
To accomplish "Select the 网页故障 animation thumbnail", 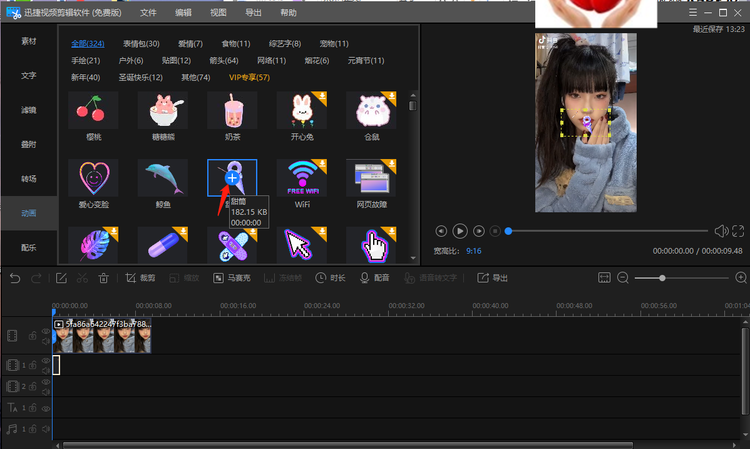I will pyautogui.click(x=371, y=178).
